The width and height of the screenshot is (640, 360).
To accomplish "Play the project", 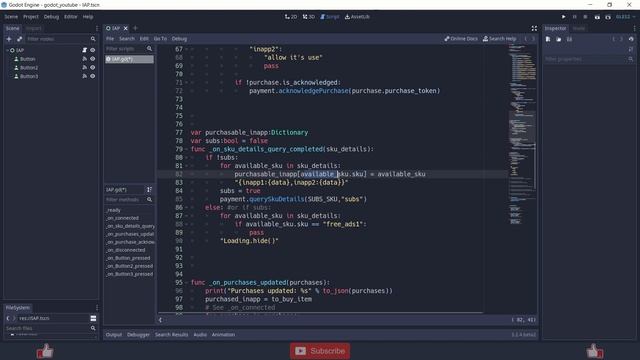I will (x=564, y=17).
